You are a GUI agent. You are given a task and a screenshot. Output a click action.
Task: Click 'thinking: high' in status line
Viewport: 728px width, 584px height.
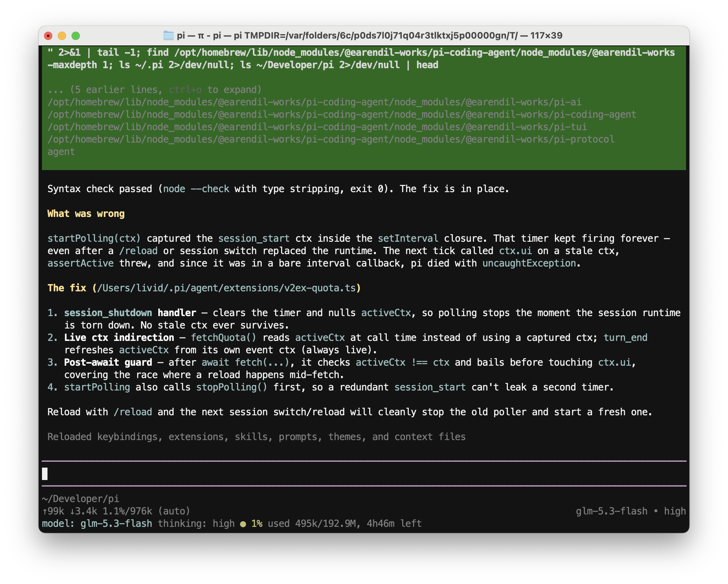tap(196, 523)
